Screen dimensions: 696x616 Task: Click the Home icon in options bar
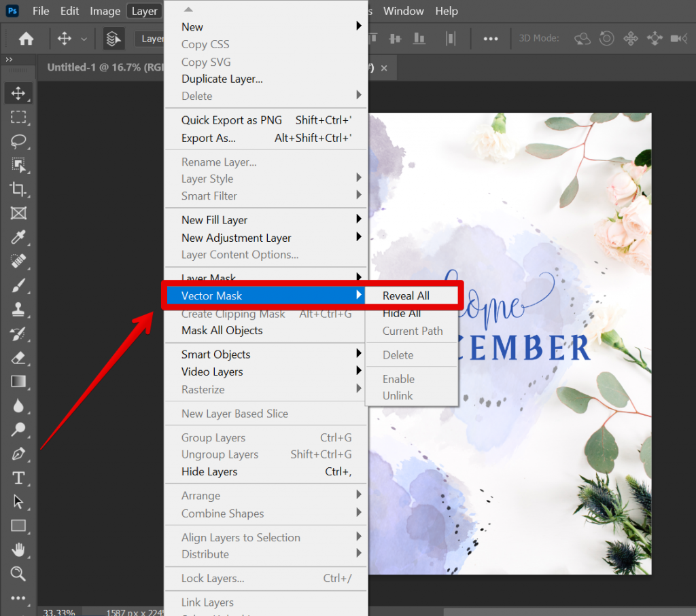pyautogui.click(x=26, y=39)
